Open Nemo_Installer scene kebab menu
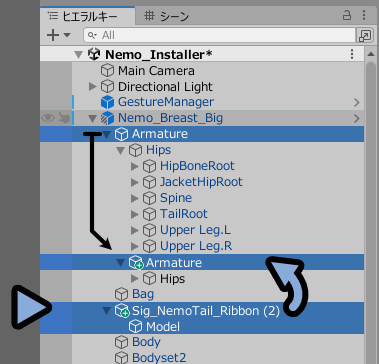This screenshot has width=379, height=364. pyautogui.click(x=352, y=54)
